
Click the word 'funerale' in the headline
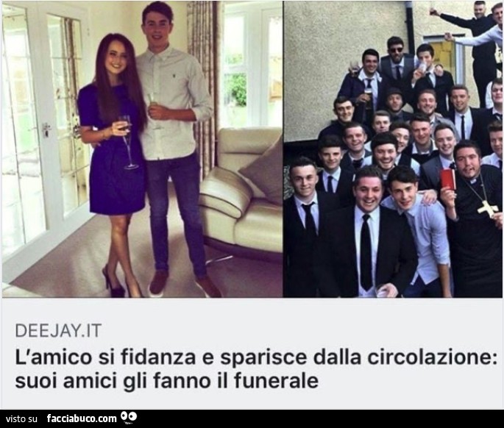pyautogui.click(x=276, y=381)
